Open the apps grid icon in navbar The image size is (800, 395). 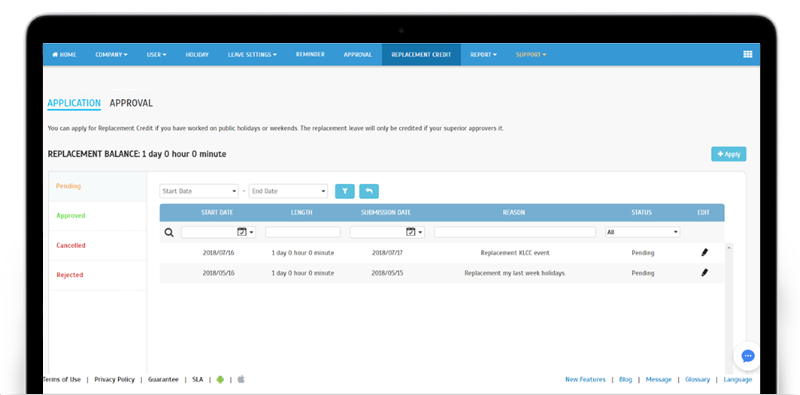(747, 54)
